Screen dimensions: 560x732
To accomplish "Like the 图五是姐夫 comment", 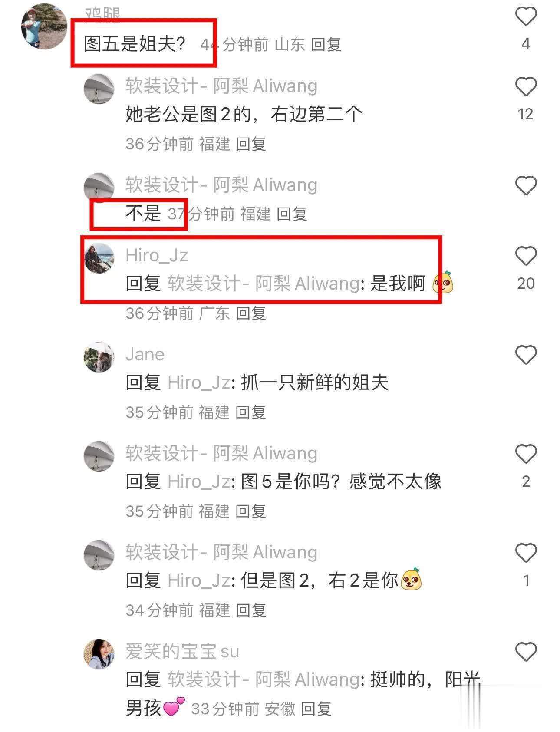I will click(x=526, y=16).
